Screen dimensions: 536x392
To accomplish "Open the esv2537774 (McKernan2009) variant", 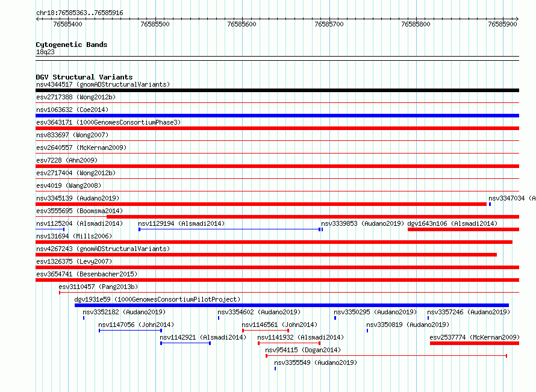I will click(475, 337).
